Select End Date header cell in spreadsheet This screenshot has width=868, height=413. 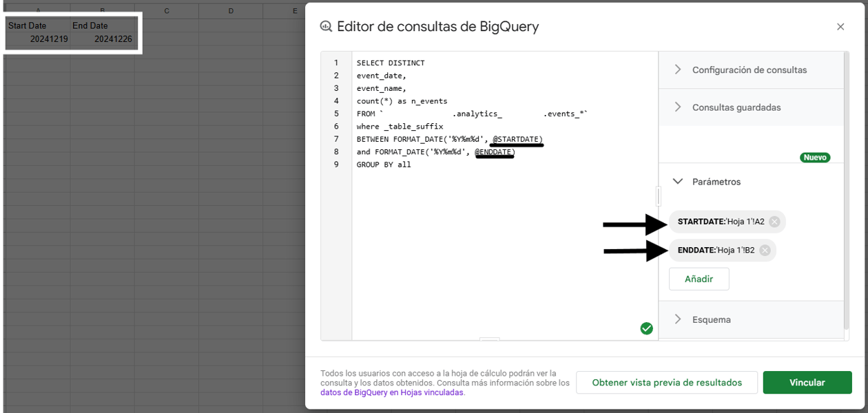(x=102, y=25)
